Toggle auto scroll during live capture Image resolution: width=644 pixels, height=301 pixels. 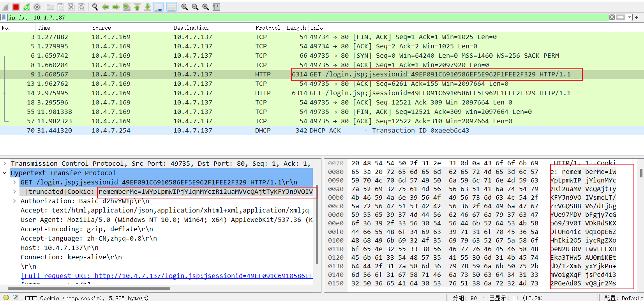click(x=158, y=7)
